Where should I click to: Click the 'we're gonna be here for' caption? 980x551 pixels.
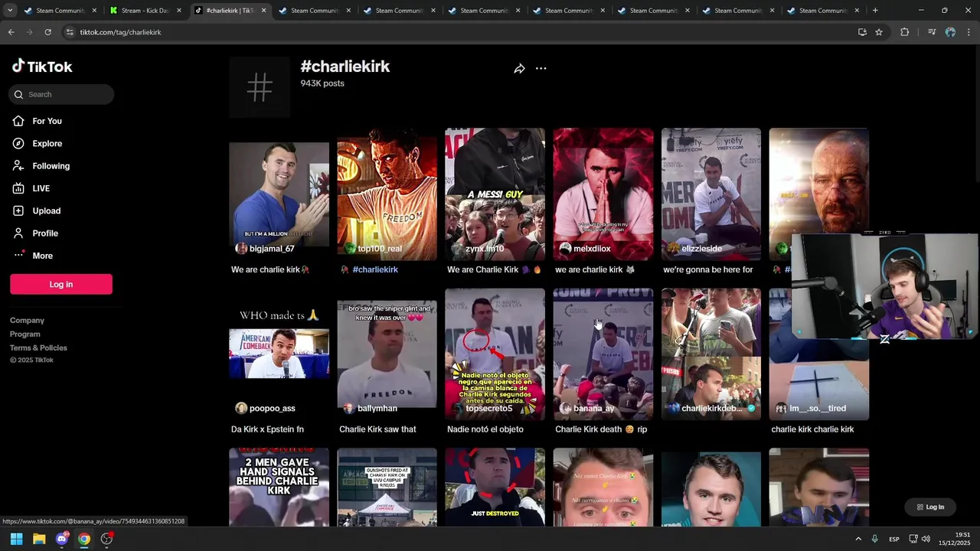(708, 269)
